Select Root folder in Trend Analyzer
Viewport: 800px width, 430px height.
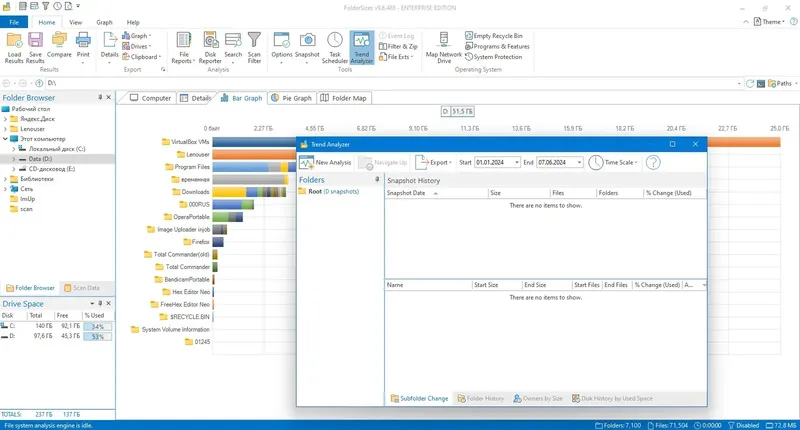(x=329, y=192)
